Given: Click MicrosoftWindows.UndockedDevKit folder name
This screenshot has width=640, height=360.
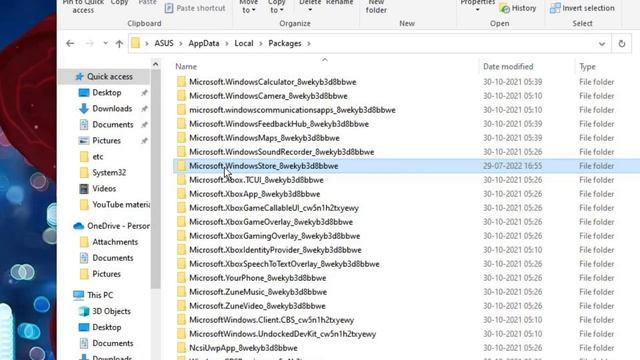Looking at the screenshot, I should [282, 334].
